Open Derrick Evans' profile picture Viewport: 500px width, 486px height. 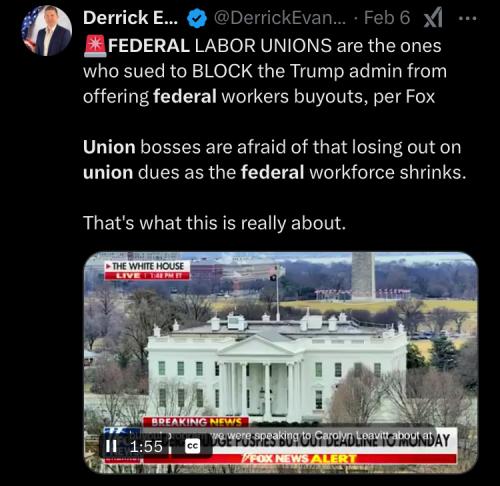click(x=46, y=31)
